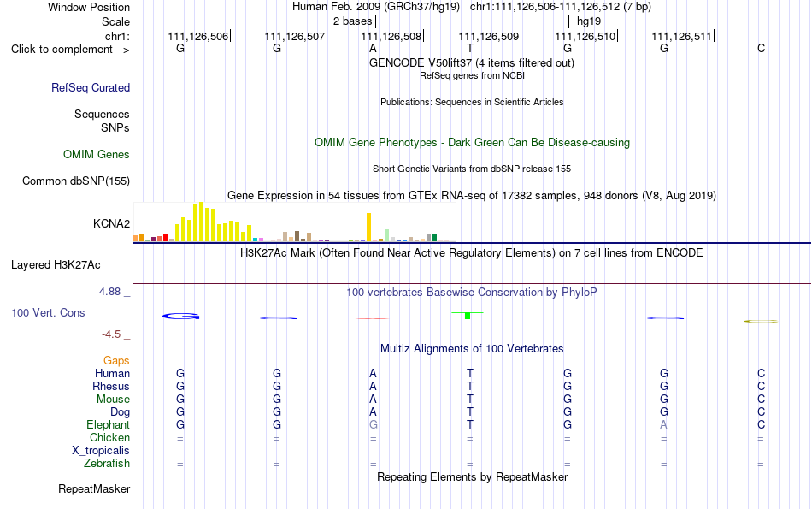
Task: Click 'Click to complement -->' label
Action: pos(70,50)
